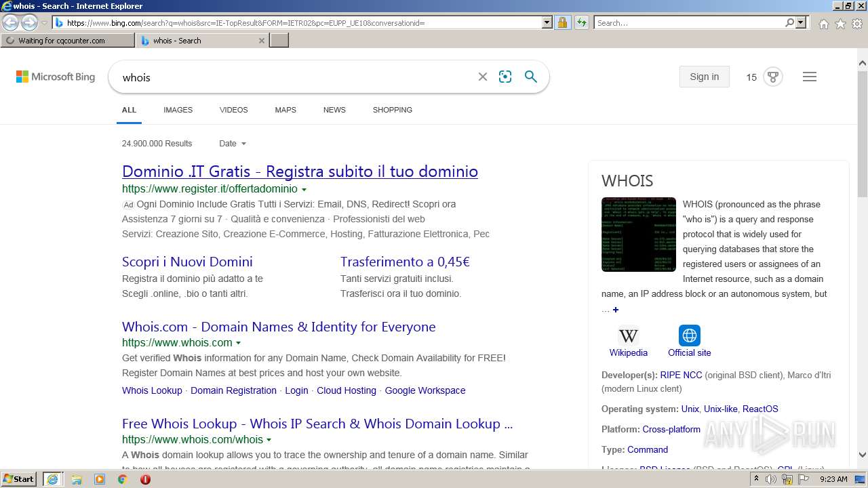Switch to the NEWS tab
The height and width of the screenshot is (488, 868).
334,110
